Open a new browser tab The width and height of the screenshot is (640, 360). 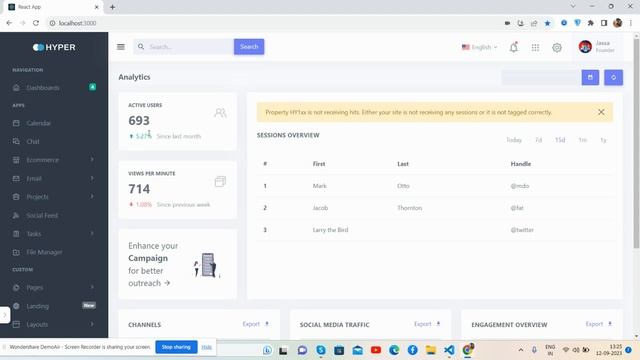click(x=112, y=7)
